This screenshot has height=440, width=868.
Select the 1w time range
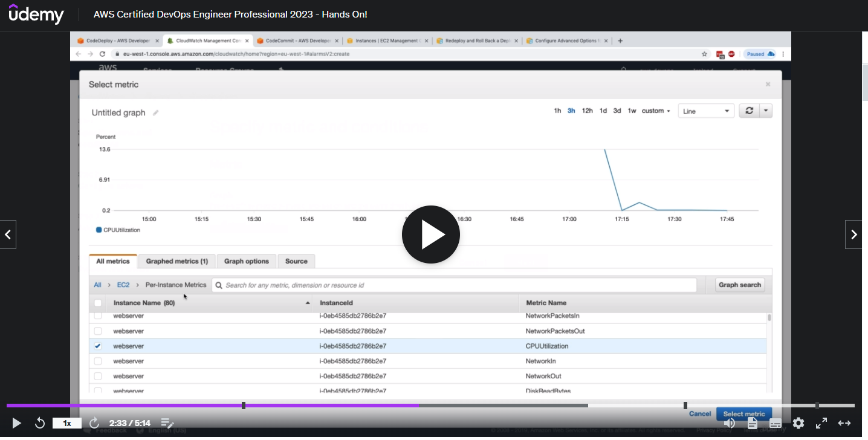632,111
